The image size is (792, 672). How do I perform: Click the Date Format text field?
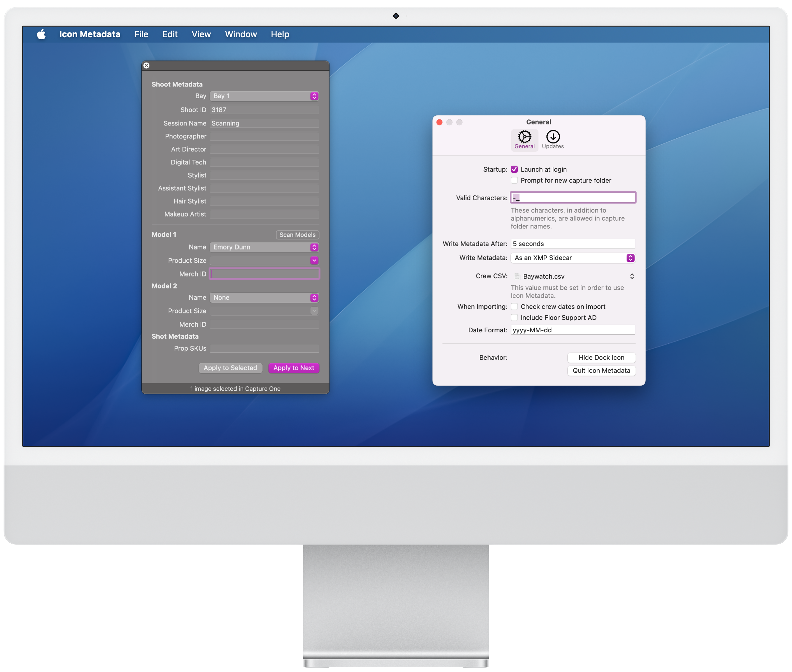[572, 330]
